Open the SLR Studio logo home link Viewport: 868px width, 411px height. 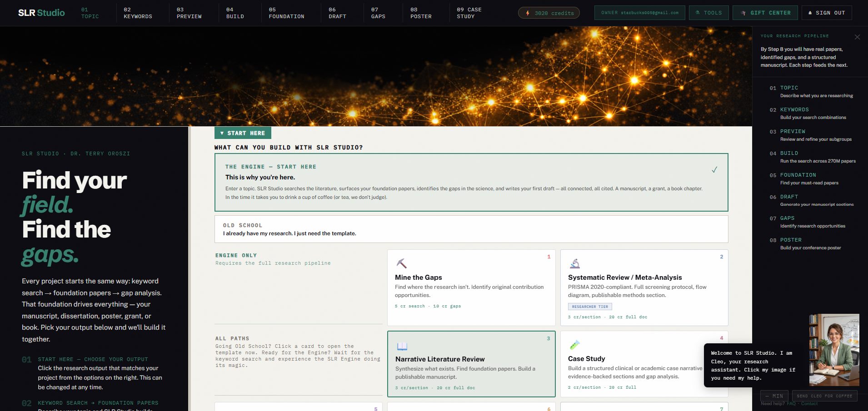41,13
